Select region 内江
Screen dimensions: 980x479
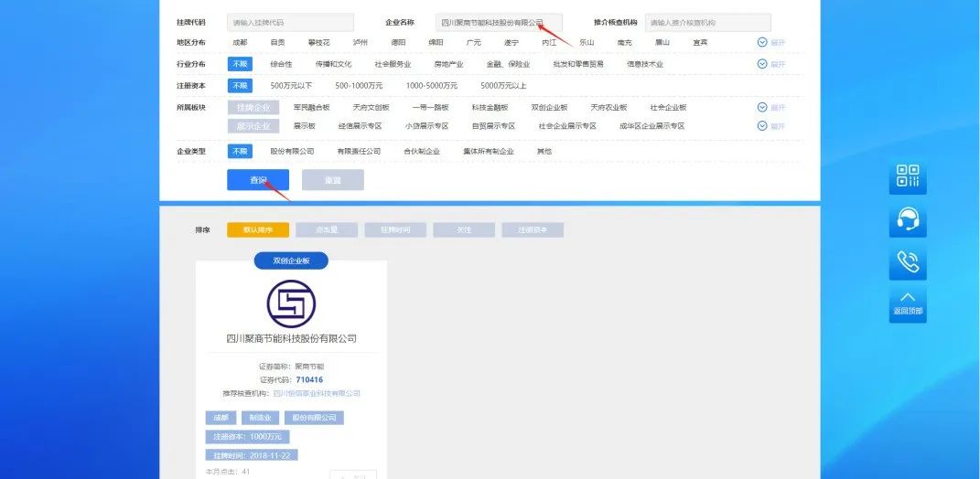point(549,42)
